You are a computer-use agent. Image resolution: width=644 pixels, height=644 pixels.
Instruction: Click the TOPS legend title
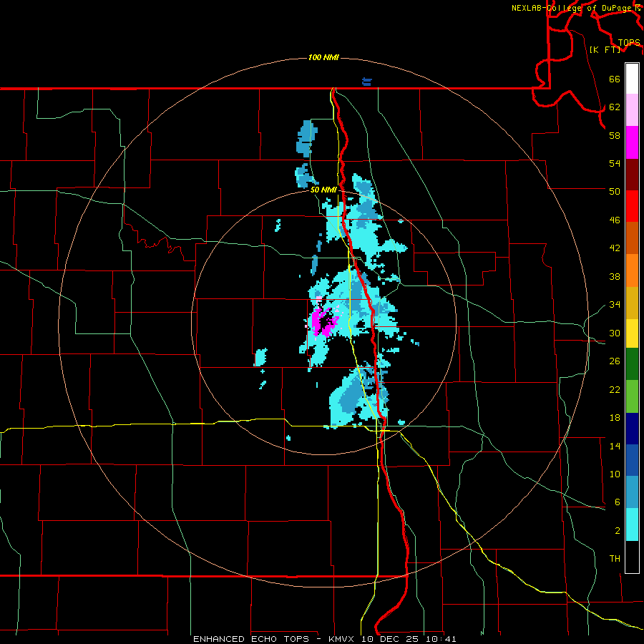pyautogui.click(x=629, y=42)
